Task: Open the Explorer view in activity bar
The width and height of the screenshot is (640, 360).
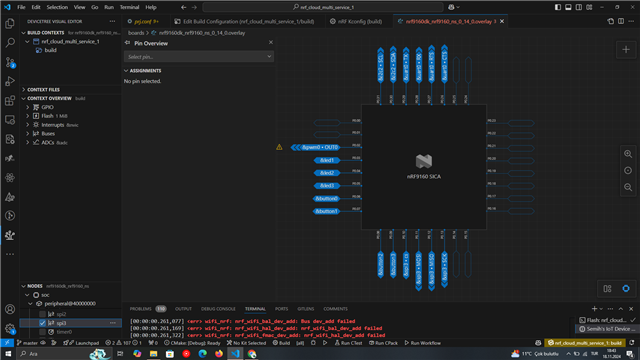Action: coord(10,24)
